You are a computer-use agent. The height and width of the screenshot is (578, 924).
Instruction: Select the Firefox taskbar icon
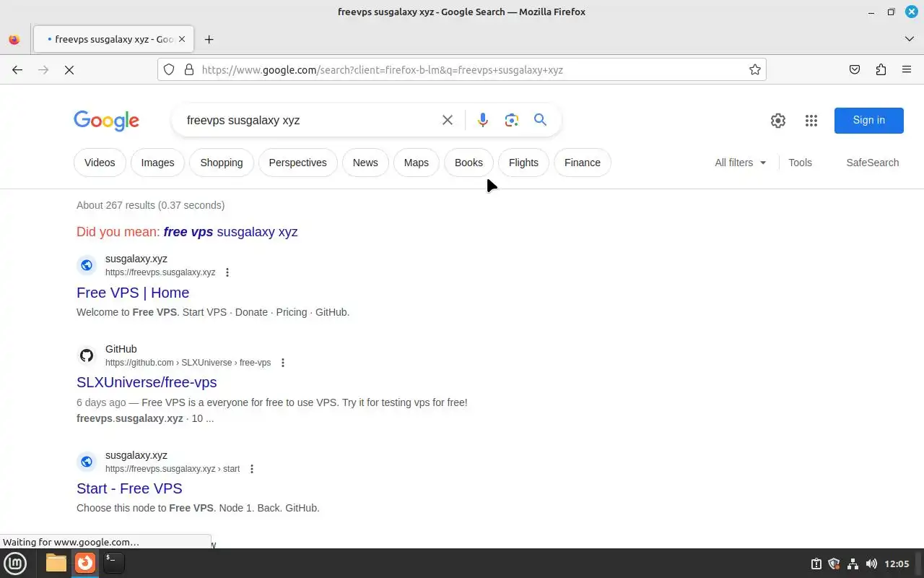85,563
